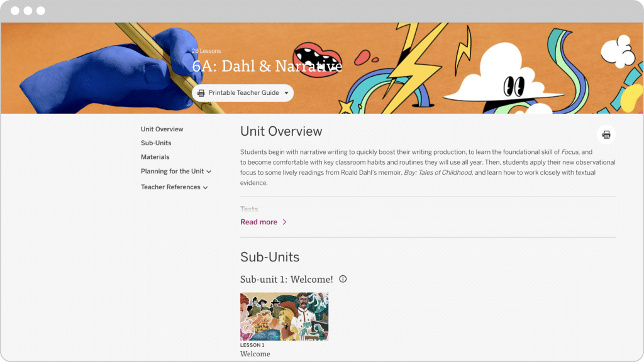The image size is (644, 362).
Task: Click the 6A: Dahl & Narrative heading
Action: [267, 66]
